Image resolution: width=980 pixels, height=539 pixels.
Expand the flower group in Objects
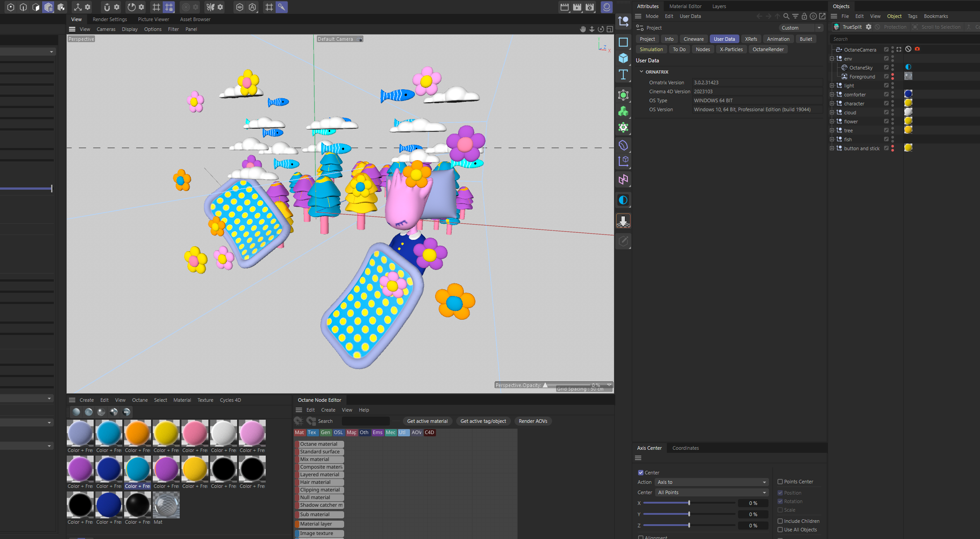[832, 122]
